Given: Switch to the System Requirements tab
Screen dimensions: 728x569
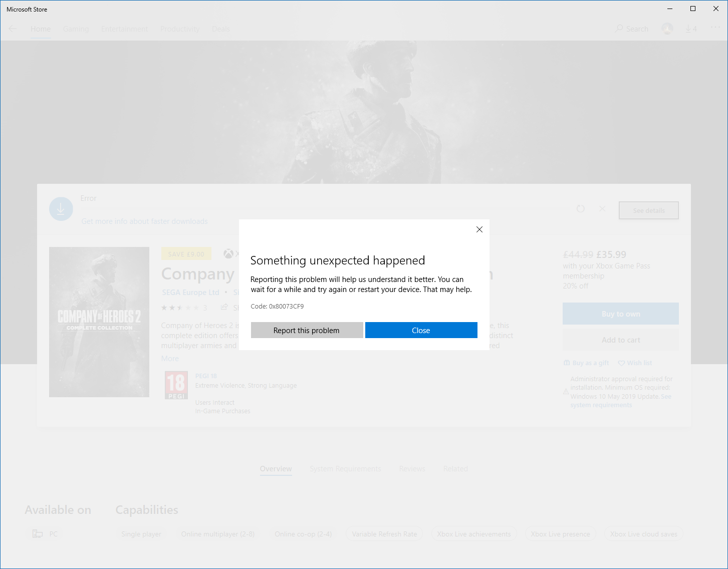Looking at the screenshot, I should pyautogui.click(x=345, y=469).
